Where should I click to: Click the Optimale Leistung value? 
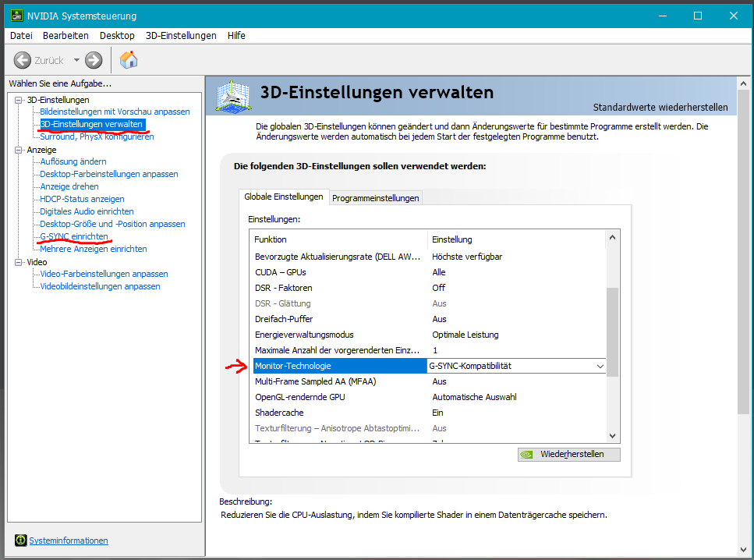pyautogui.click(x=465, y=335)
